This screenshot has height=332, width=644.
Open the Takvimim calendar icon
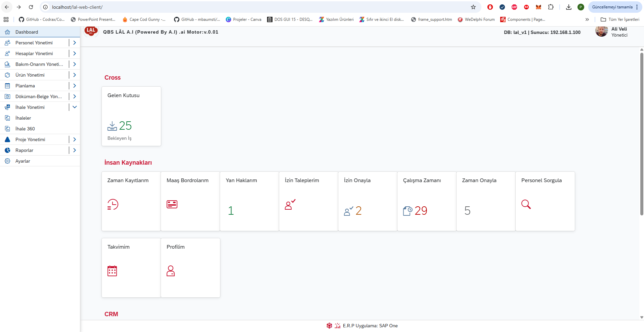[x=112, y=271]
